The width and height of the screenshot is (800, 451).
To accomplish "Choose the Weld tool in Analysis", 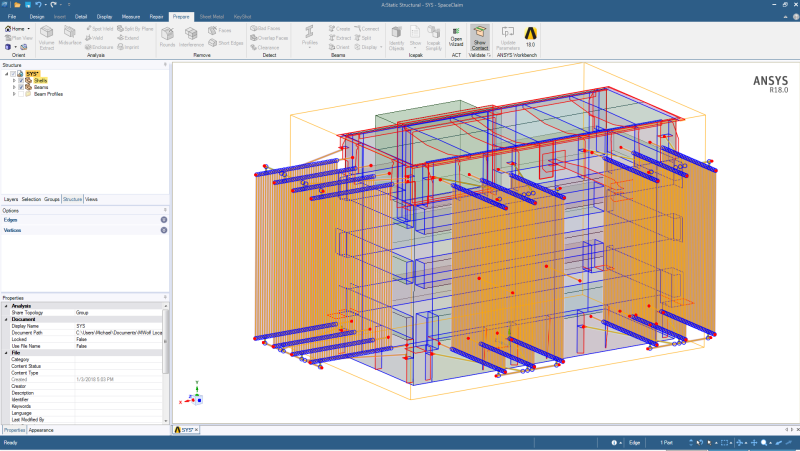I will [94, 38].
